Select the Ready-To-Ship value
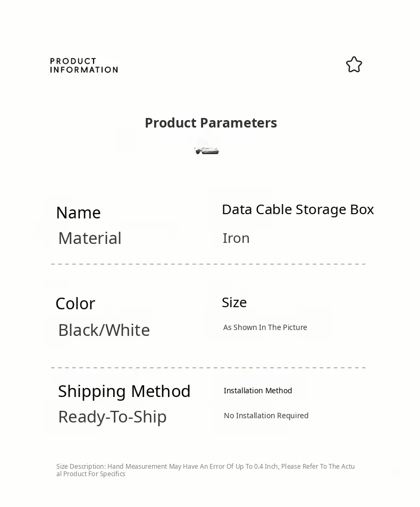The width and height of the screenshot is (420, 507). pos(113,417)
